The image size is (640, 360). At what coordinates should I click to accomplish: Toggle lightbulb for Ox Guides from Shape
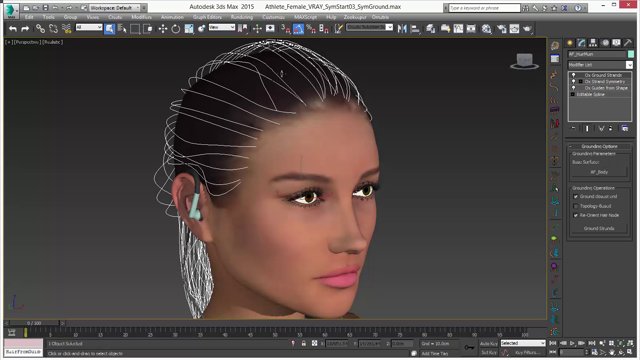[x=573, y=88]
